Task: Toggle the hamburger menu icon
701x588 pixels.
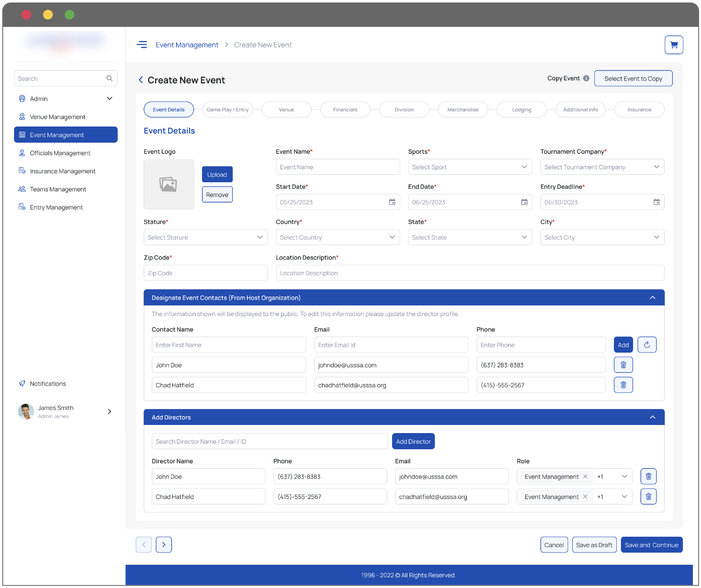Action: point(142,45)
